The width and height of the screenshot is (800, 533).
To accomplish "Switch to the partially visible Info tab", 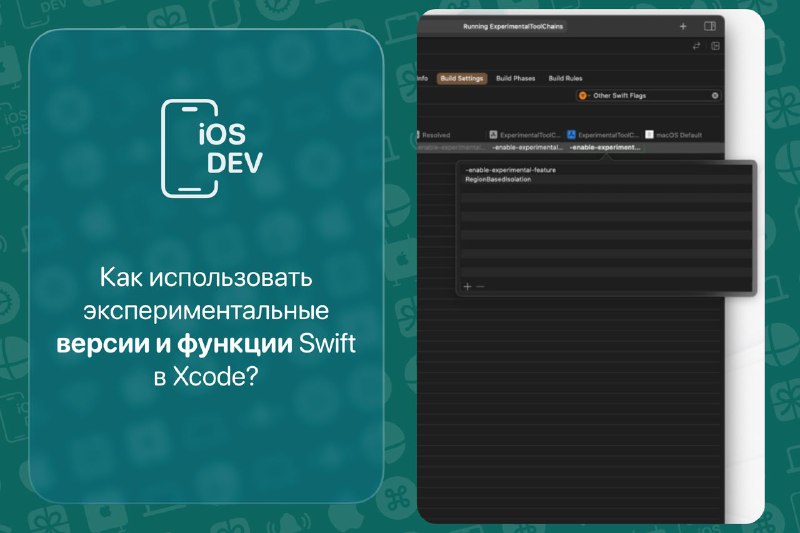I will [423, 79].
